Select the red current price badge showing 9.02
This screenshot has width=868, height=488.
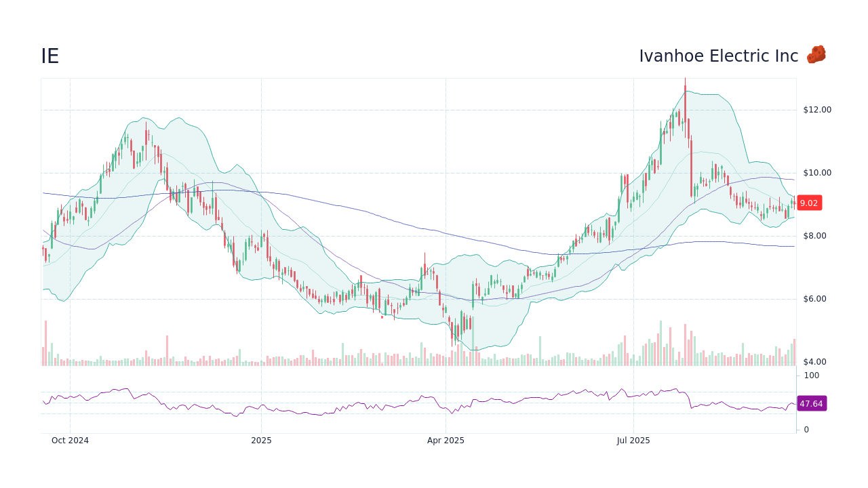808,203
